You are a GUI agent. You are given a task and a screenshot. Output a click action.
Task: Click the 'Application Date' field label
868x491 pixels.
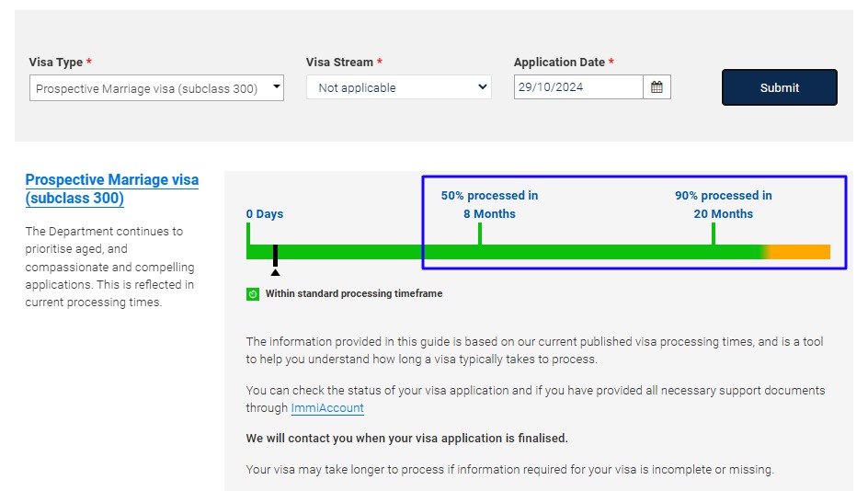[559, 62]
